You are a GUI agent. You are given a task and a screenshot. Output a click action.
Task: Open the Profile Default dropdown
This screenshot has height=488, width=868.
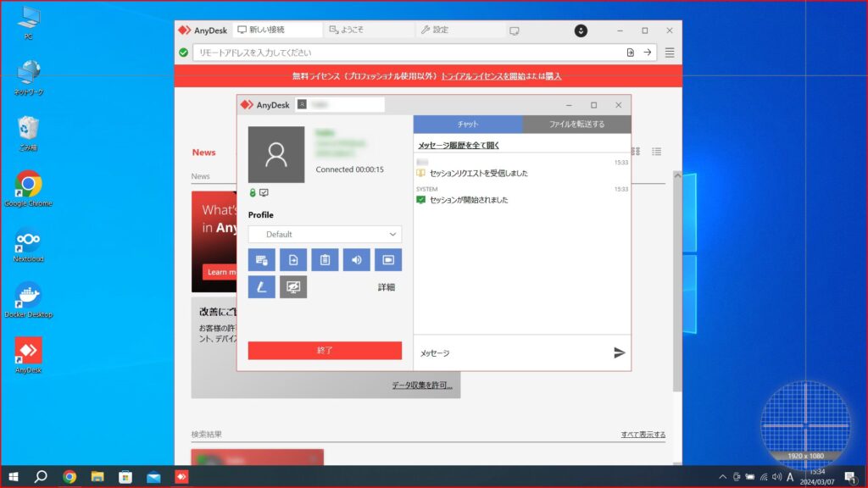pos(325,234)
